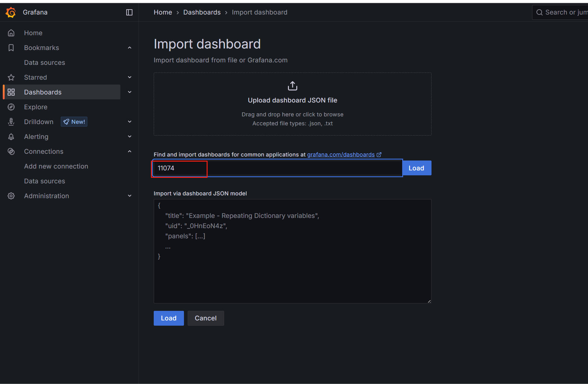This screenshot has height=384, width=588.
Task: Open Explore in the sidebar
Action: click(36, 107)
